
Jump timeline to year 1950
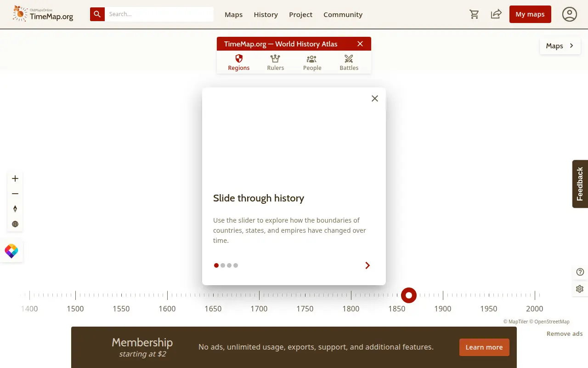coord(489,309)
